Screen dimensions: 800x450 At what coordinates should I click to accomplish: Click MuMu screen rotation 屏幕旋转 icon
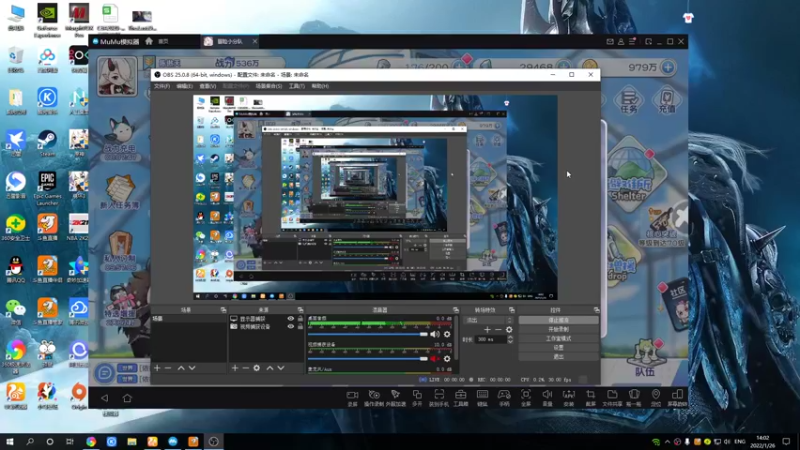(677, 398)
